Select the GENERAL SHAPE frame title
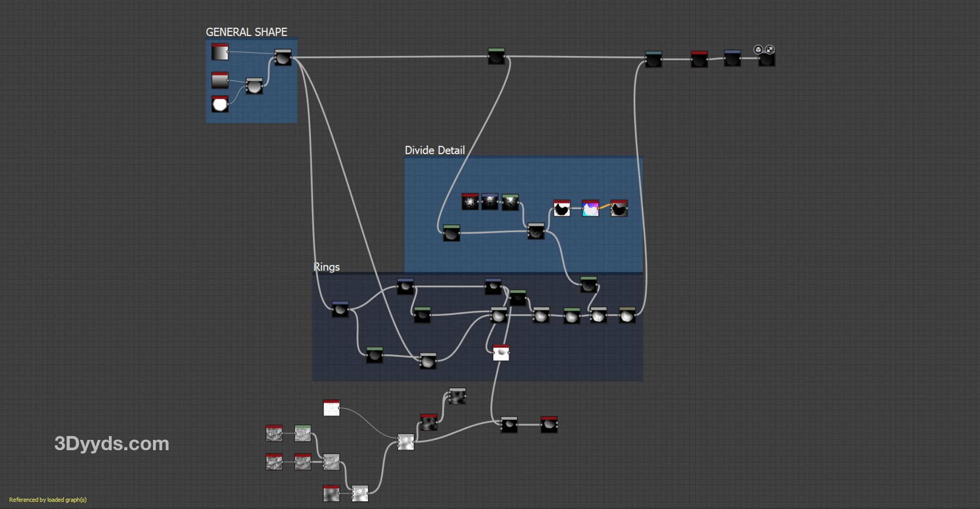 (246, 32)
